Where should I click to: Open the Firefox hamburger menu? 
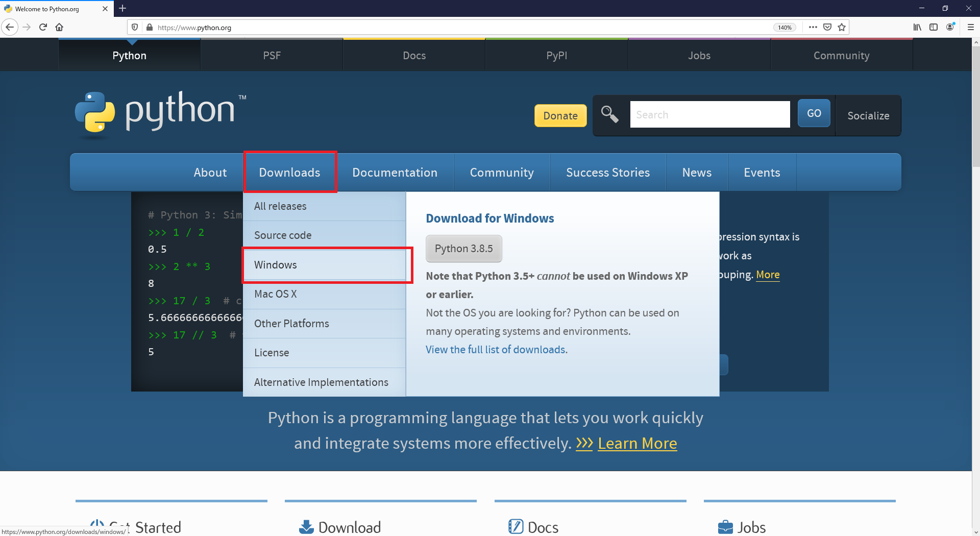click(970, 27)
